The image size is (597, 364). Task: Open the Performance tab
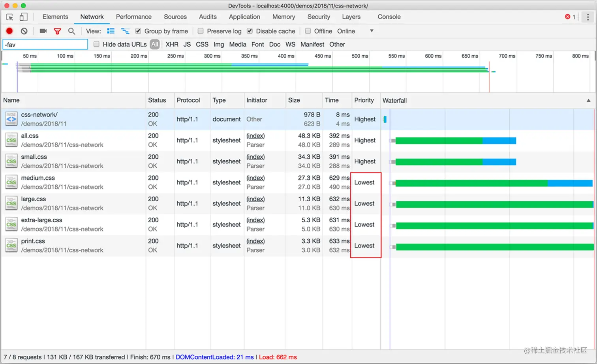pyautogui.click(x=133, y=17)
